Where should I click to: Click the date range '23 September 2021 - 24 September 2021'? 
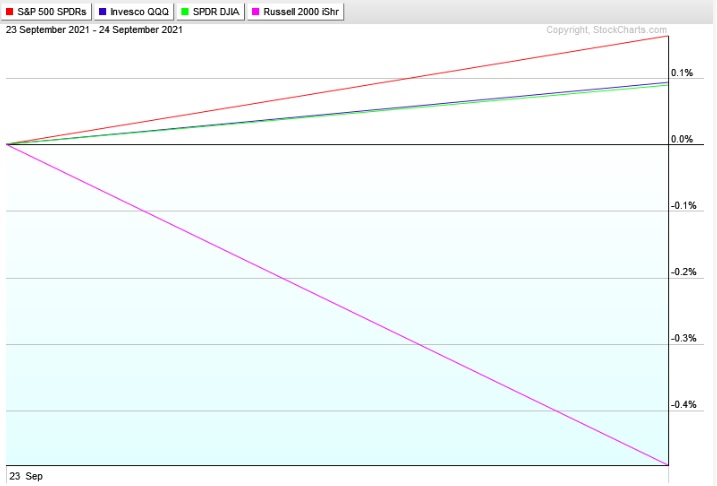tap(94, 30)
